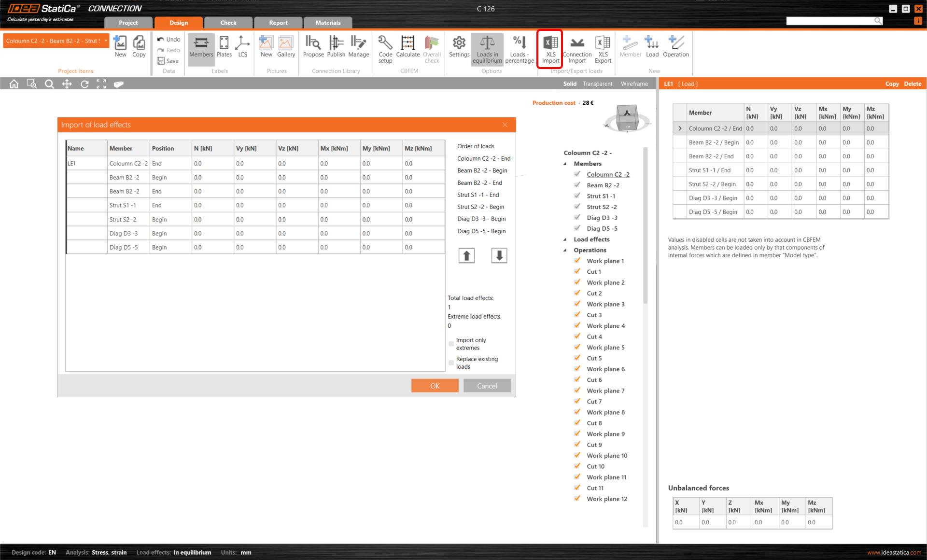The height and width of the screenshot is (560, 927).
Task: Open the Materials tab
Action: pyautogui.click(x=328, y=23)
